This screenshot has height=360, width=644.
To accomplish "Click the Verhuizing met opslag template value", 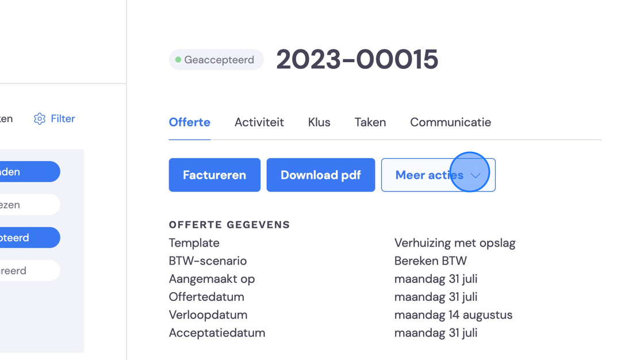I will click(x=455, y=243).
